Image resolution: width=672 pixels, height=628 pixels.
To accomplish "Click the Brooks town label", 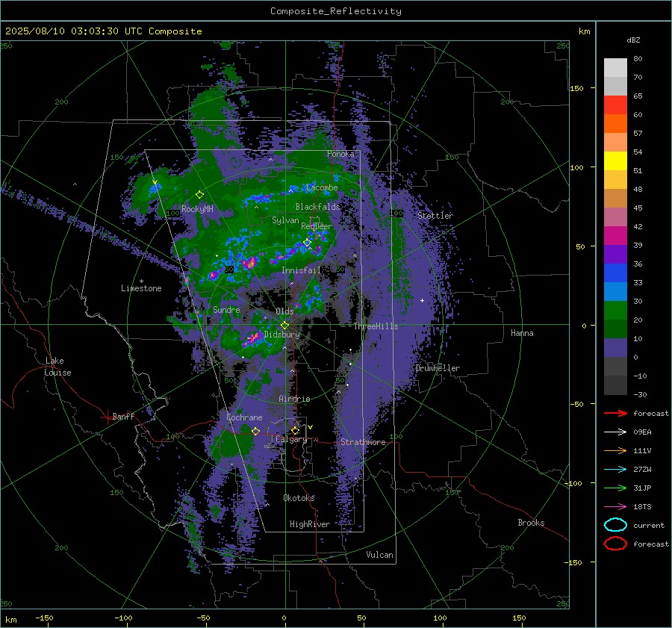I will pos(531,523).
